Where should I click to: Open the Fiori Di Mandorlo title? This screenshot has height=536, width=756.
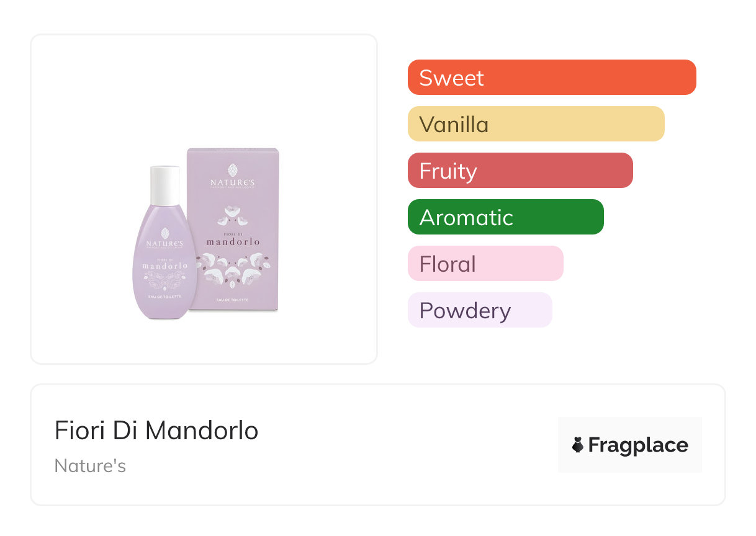coord(156,431)
